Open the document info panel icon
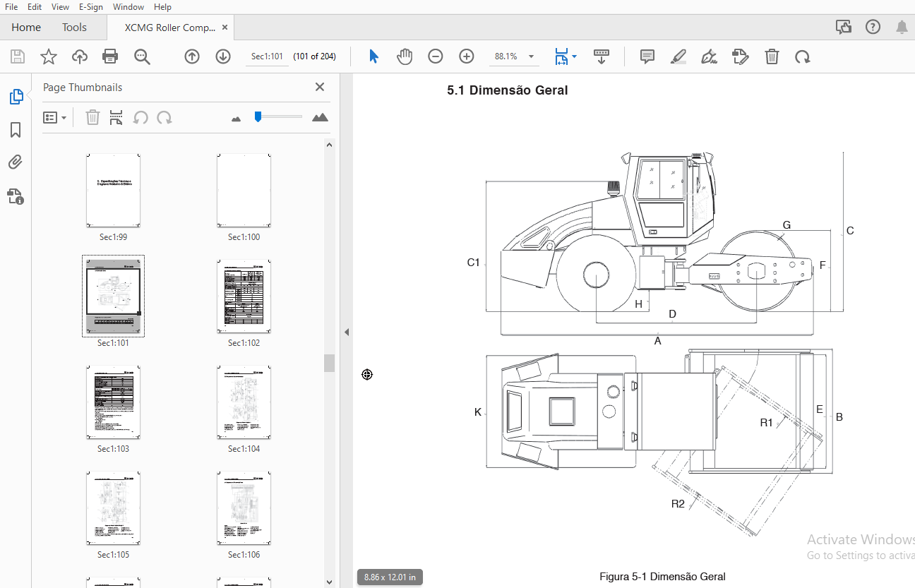This screenshot has width=915, height=588. [16, 196]
